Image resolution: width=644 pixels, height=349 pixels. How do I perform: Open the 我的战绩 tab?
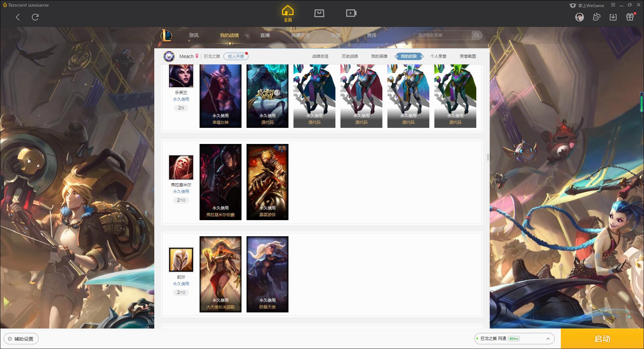coord(229,35)
